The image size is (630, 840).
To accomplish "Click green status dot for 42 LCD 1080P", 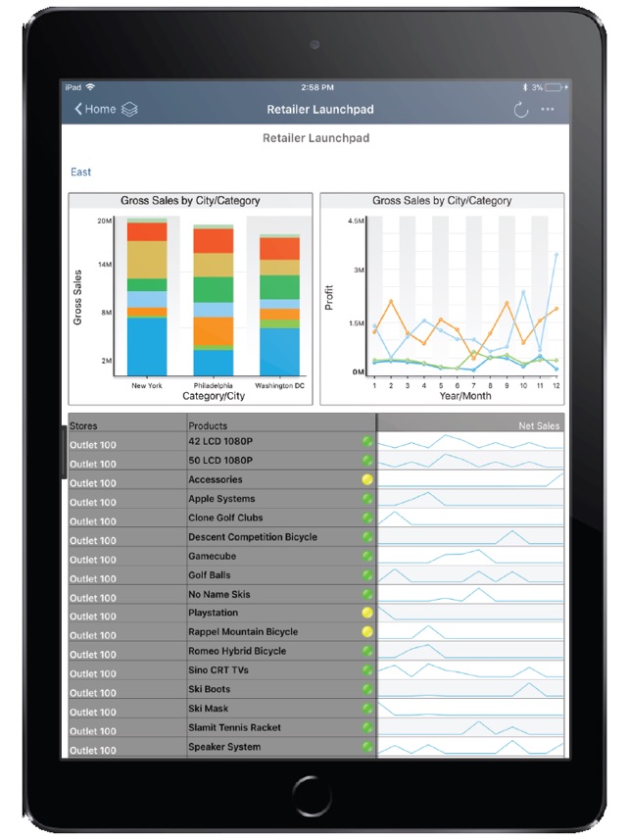I will (x=367, y=441).
